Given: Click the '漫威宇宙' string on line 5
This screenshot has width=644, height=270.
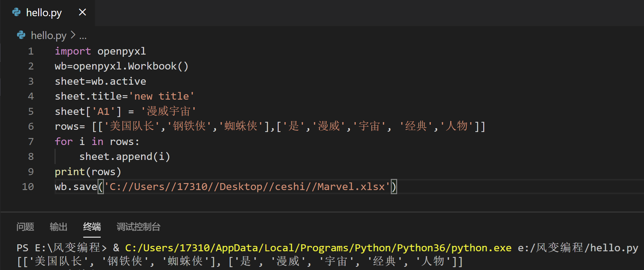Looking at the screenshot, I should click(x=168, y=111).
